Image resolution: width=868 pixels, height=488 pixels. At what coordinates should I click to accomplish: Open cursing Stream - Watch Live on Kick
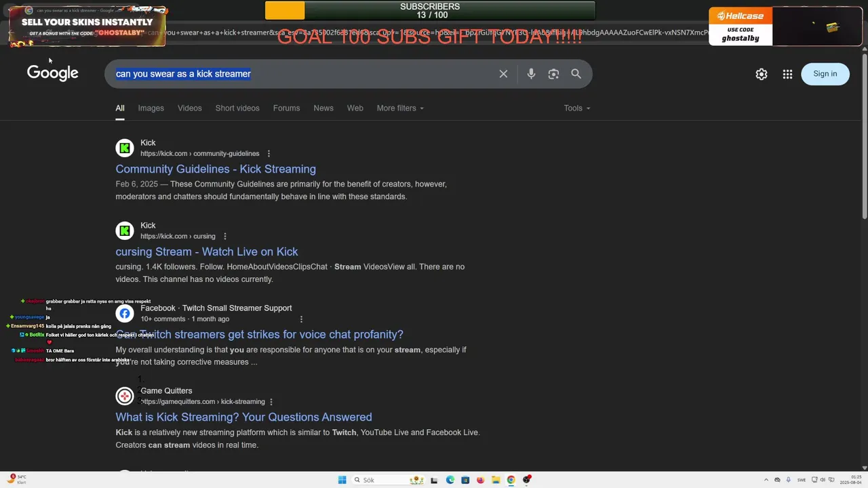[x=207, y=251]
